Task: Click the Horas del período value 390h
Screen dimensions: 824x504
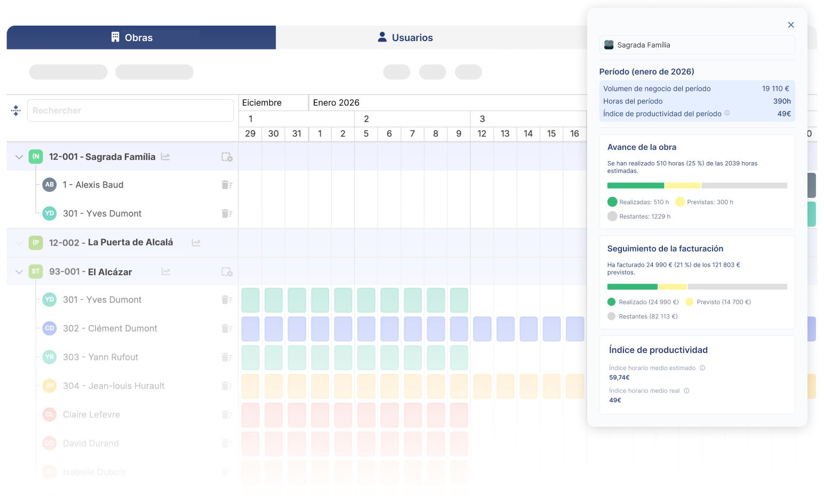Action: pos(782,101)
